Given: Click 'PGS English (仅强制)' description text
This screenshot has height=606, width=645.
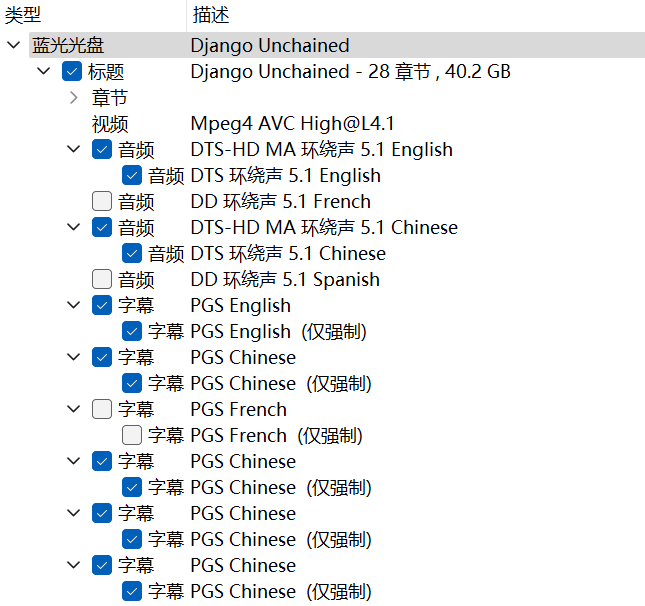Looking at the screenshot, I should [278, 332].
